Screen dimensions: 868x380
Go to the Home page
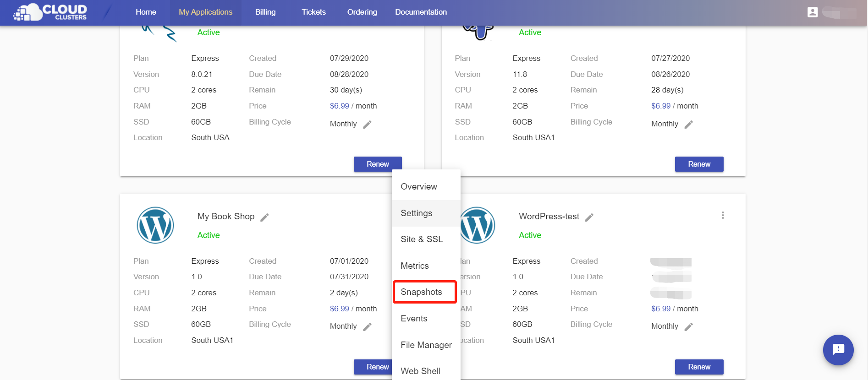146,12
